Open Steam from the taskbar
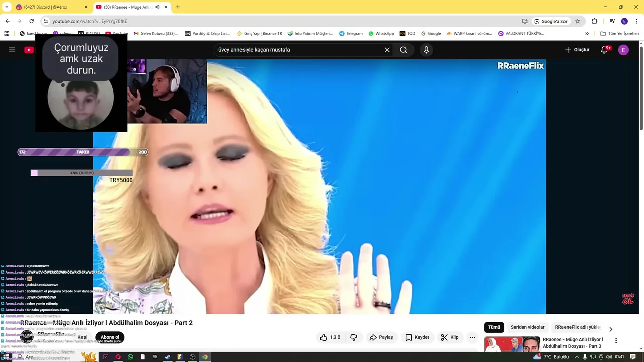Viewport: 644px width, 362px height. [168, 357]
